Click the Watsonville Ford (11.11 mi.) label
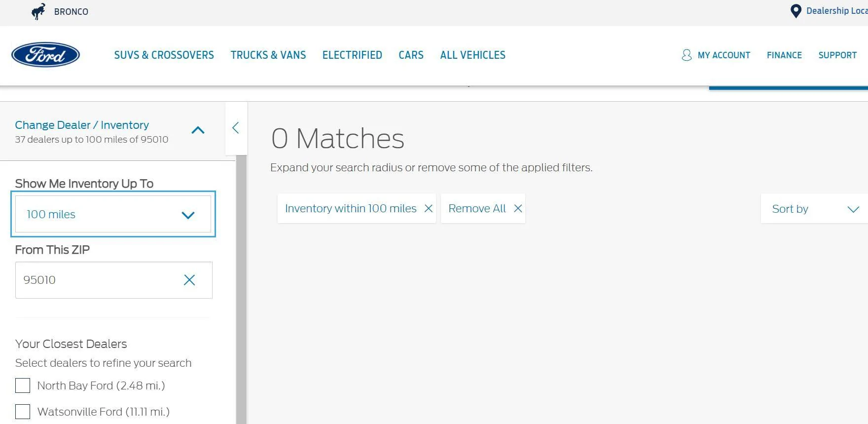 [104, 412]
